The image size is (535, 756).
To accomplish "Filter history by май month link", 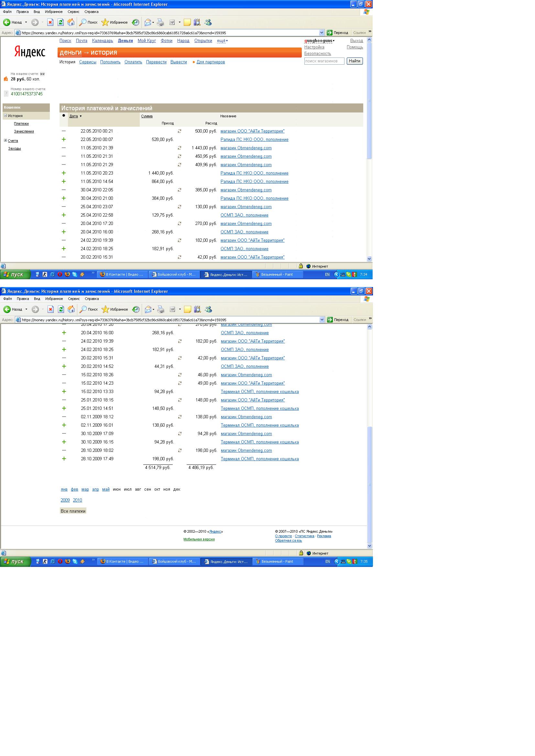I will (x=106, y=489).
